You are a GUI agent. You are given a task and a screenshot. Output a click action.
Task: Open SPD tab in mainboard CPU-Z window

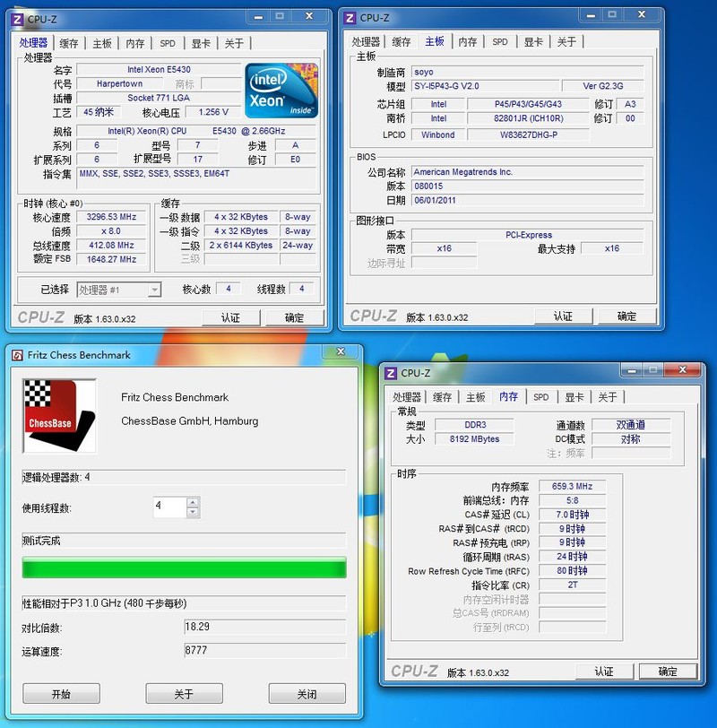(x=500, y=42)
